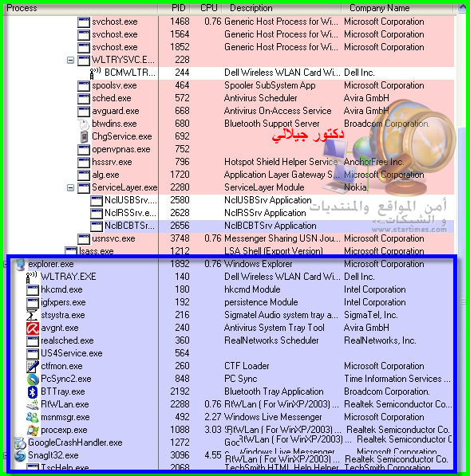Click 'Bluetooth Tray Application' description
The width and height of the screenshot is (470, 476).
(x=274, y=391)
